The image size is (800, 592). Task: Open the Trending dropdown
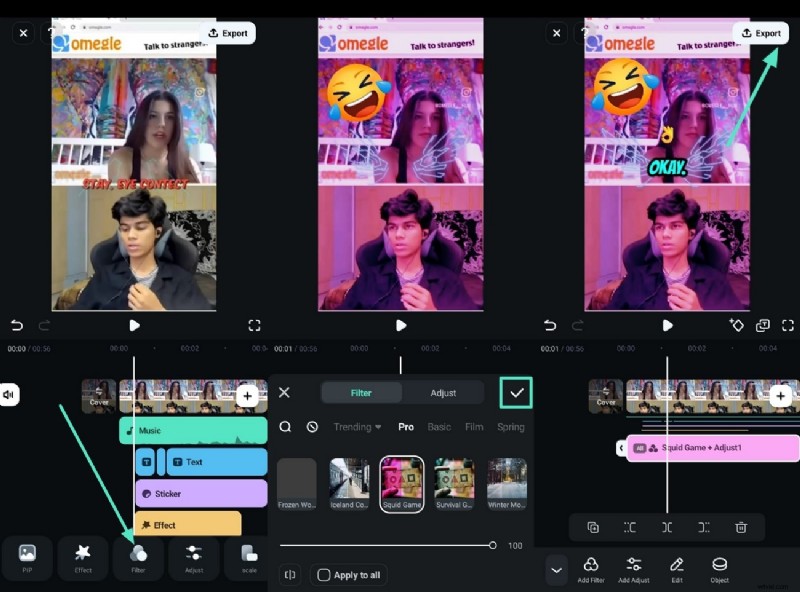point(357,427)
